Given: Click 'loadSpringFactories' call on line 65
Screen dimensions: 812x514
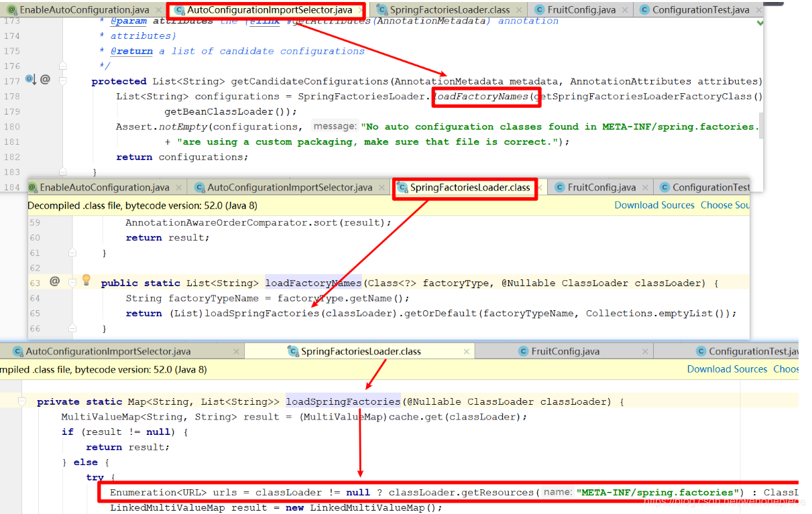Looking at the screenshot, I should pos(262,313).
